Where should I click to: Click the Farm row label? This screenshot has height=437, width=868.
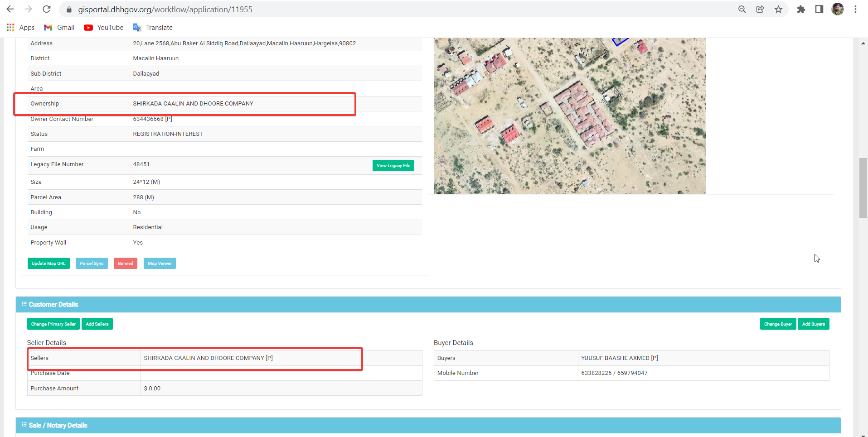[37, 149]
